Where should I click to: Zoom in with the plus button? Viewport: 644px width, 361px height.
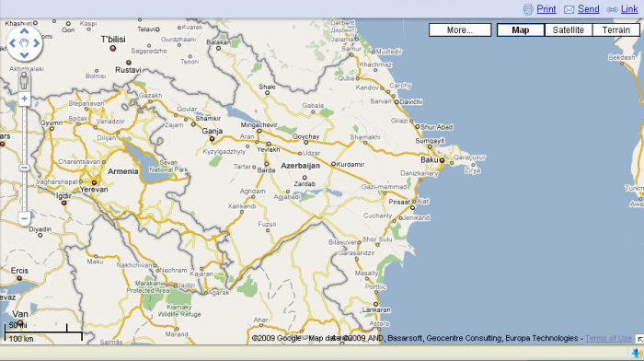24,99
